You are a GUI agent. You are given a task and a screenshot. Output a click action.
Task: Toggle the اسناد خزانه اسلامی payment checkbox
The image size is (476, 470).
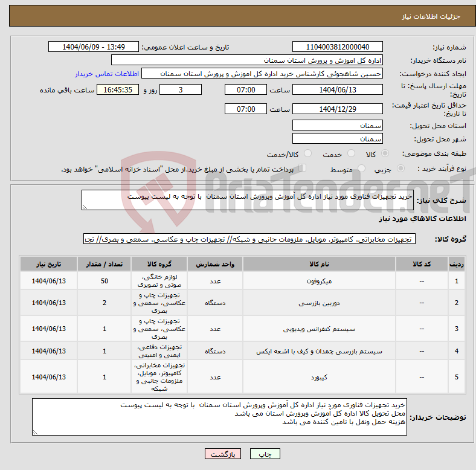point(303,167)
